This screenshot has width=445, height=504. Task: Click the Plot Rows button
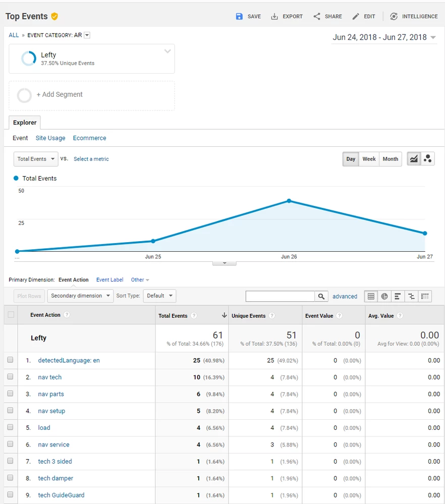(x=29, y=296)
